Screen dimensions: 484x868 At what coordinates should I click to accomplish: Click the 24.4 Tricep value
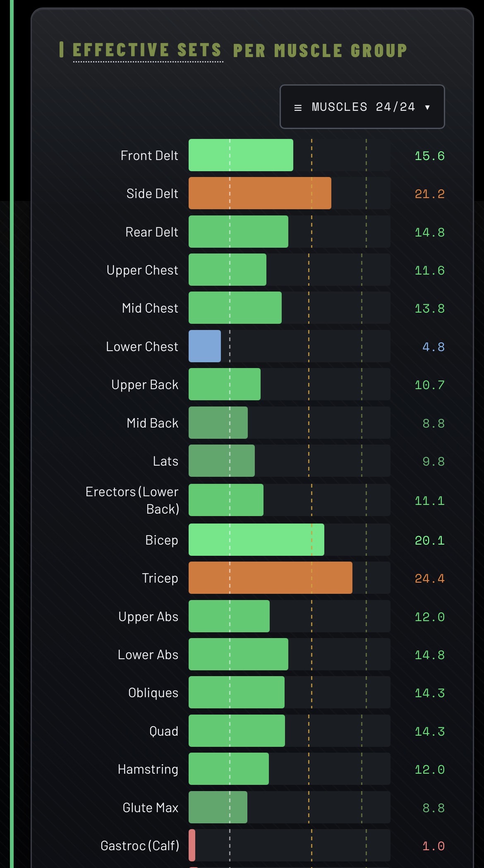pyautogui.click(x=429, y=579)
